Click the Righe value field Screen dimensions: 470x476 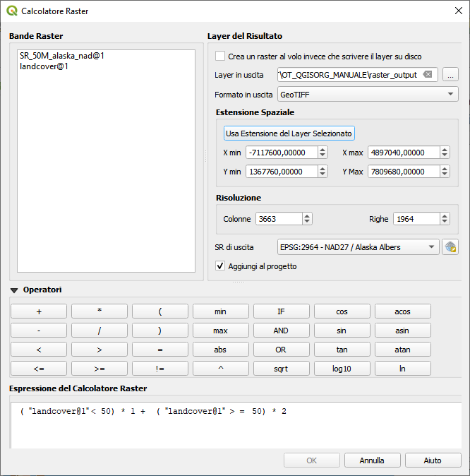(x=416, y=218)
